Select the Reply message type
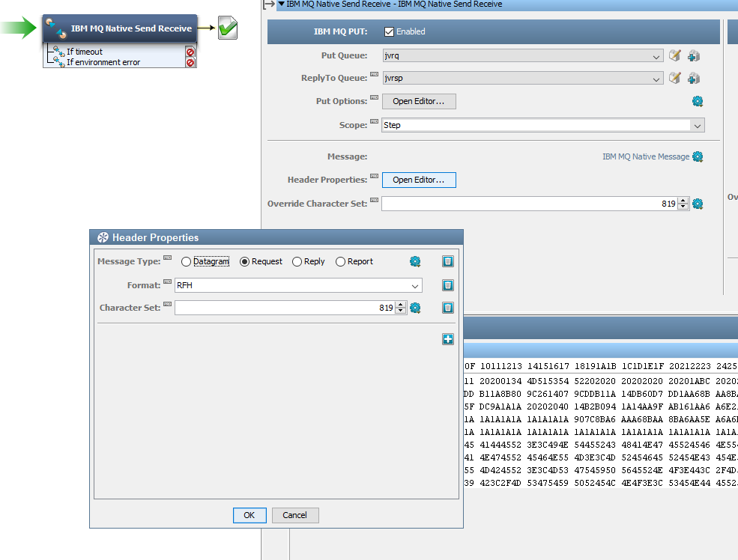 click(297, 261)
